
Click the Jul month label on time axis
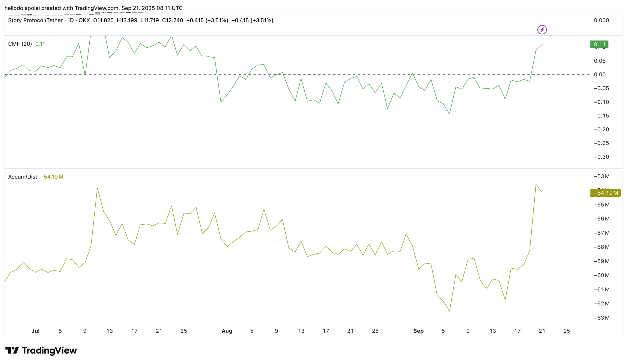click(35, 331)
